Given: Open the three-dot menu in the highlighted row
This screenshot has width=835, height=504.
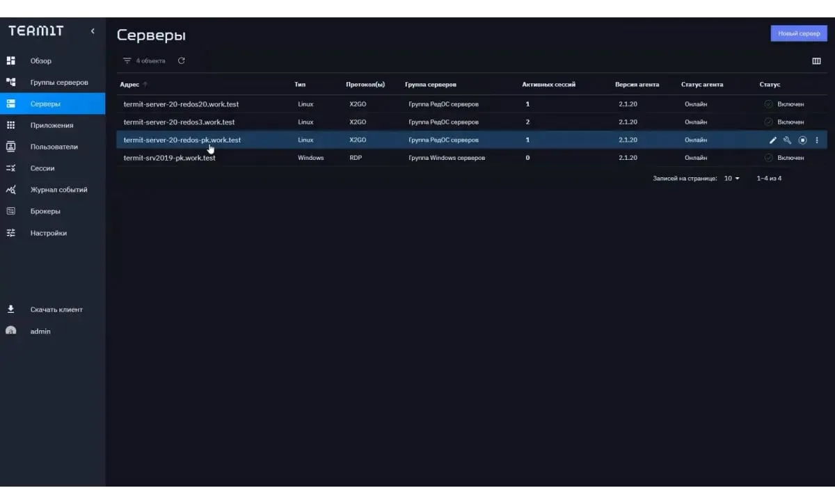Looking at the screenshot, I should click(817, 140).
